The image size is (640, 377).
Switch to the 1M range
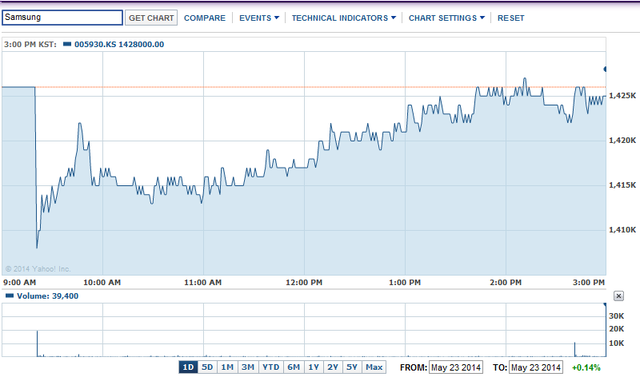[227, 367]
